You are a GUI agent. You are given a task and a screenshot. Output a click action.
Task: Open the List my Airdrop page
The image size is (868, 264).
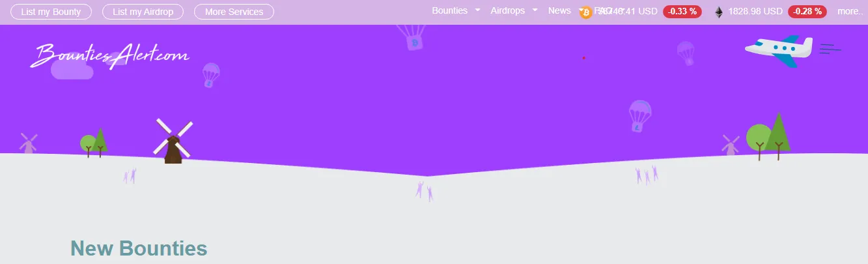143,12
